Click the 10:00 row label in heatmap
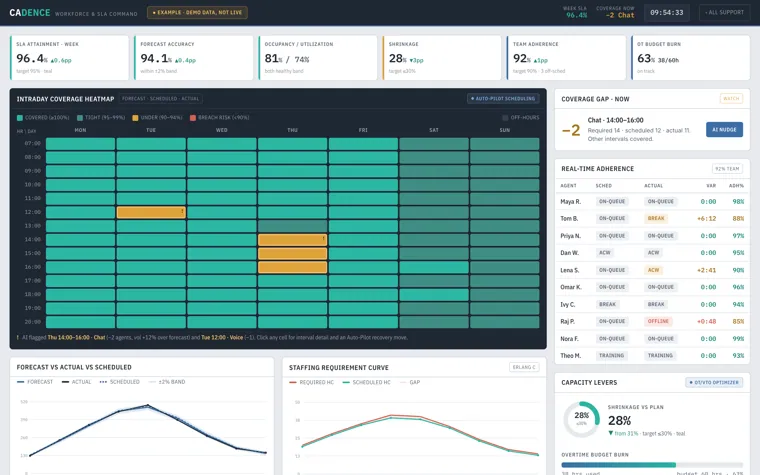 32,185
